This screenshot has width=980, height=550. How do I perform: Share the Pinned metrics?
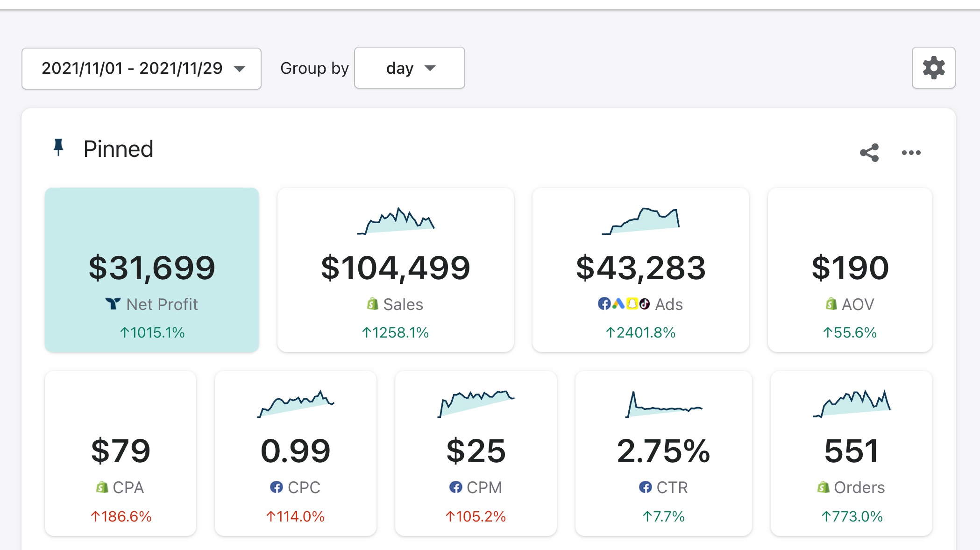pos(870,152)
